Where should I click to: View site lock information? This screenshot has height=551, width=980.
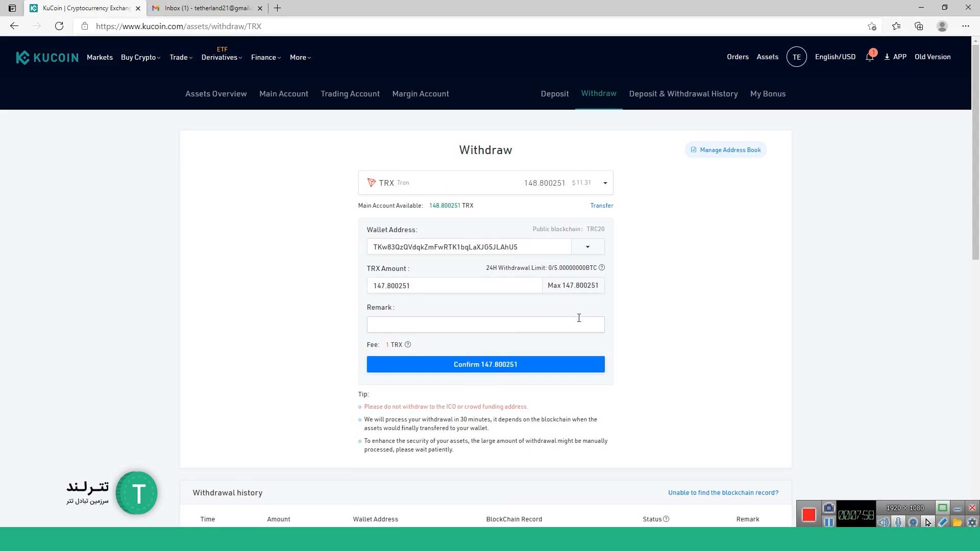coord(85,26)
